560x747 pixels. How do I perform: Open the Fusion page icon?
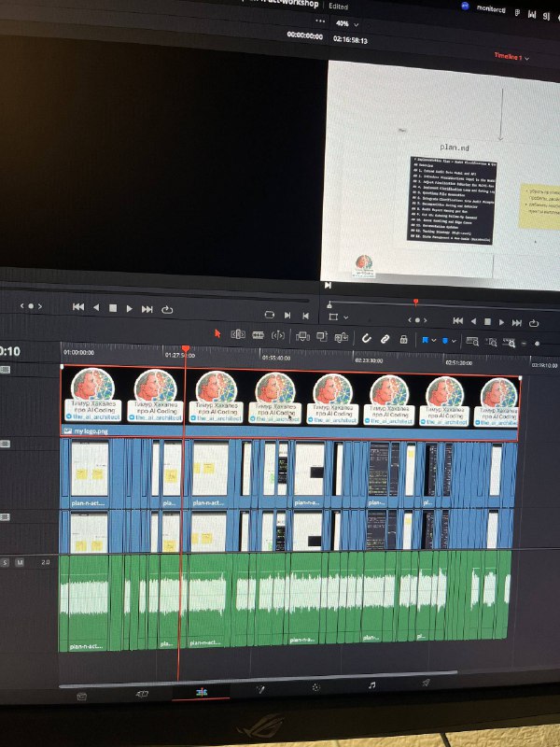[260, 690]
